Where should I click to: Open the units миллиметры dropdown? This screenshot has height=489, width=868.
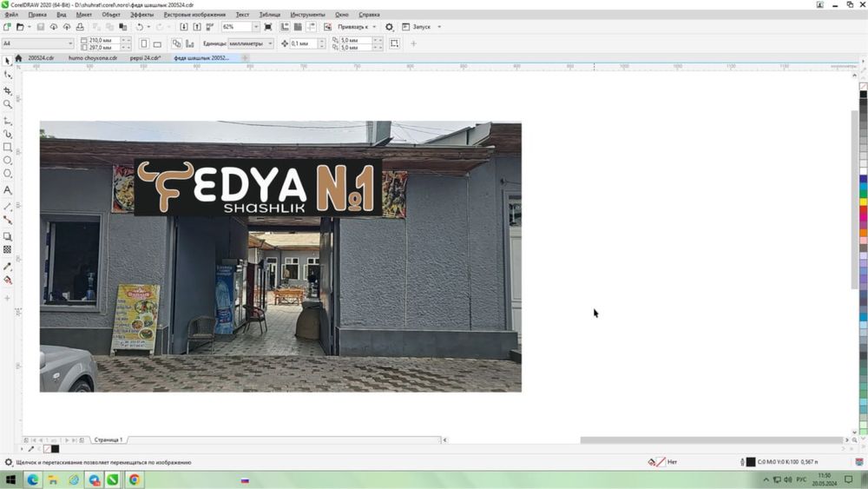click(270, 43)
